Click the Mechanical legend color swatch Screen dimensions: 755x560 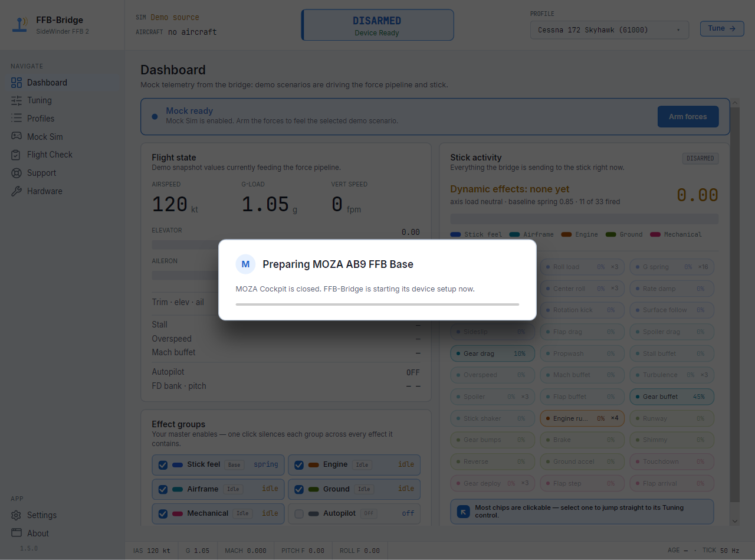[655, 234]
